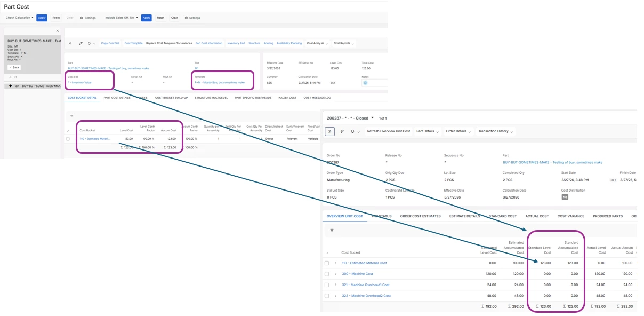Image resolution: width=644 pixels, height=316 pixels.
Task: Click the bell notification icon in Part Cost toolbar
Action: point(89,43)
